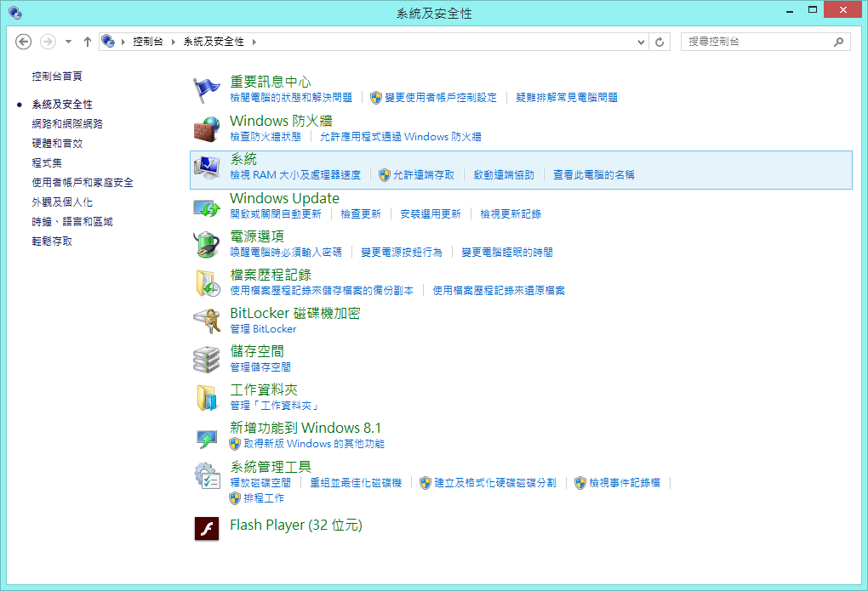Open the 檔案歷程記錄 folder icon
The width and height of the screenshot is (868, 591).
click(208, 283)
